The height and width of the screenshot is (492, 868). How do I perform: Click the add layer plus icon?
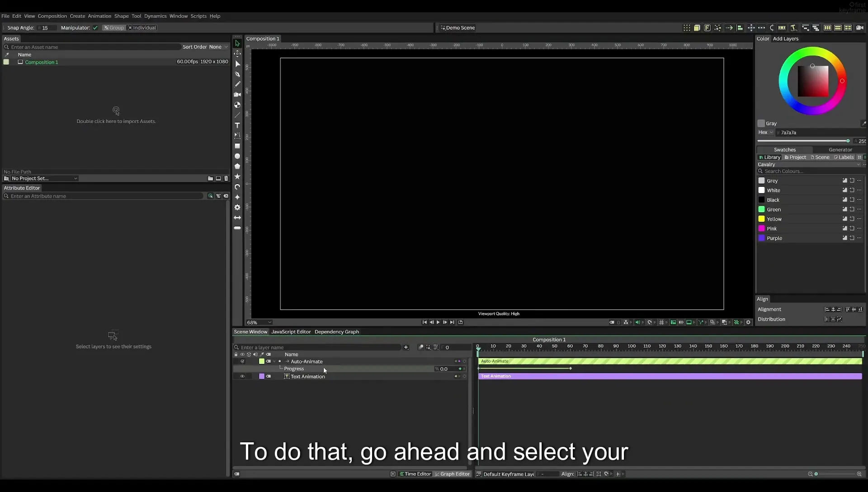point(406,347)
